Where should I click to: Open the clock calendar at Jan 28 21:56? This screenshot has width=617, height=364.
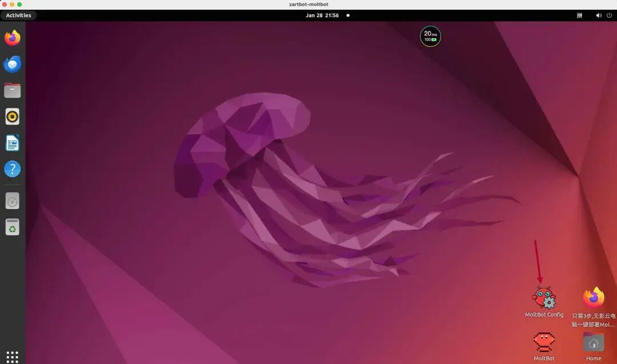(x=322, y=15)
